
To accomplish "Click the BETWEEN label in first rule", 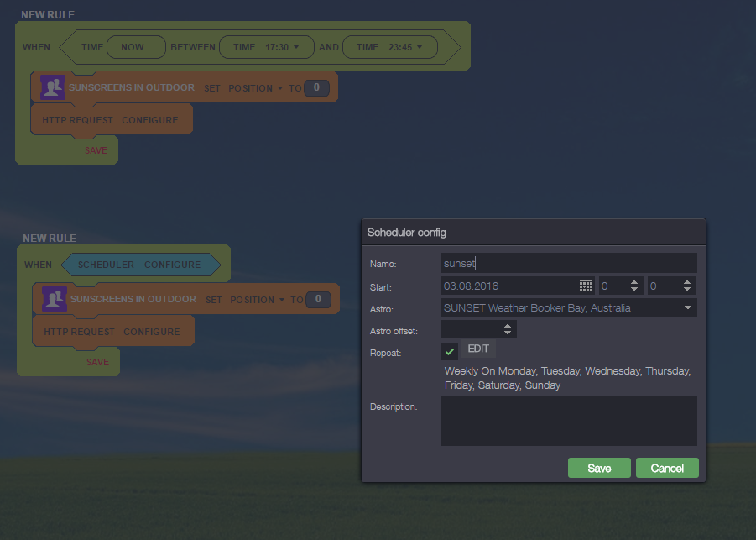I will point(193,47).
